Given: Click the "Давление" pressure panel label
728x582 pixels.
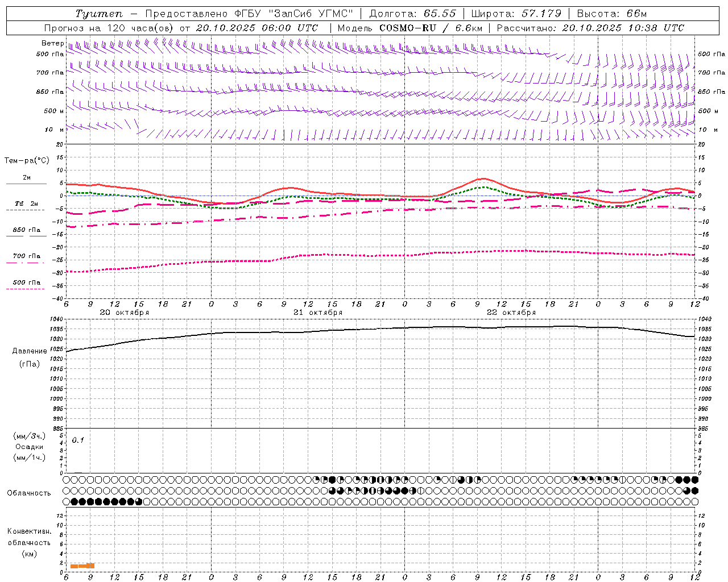Looking at the screenshot, I should tap(30, 351).
